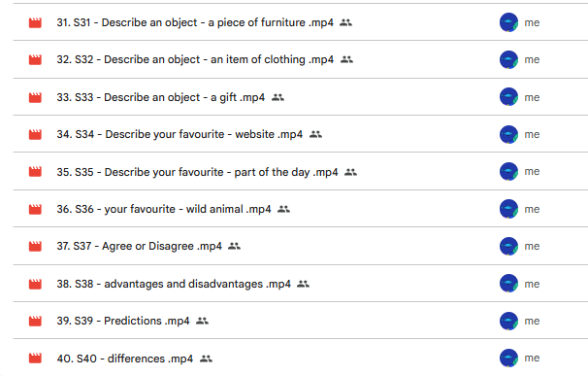Click shared icon beside S40 differences file
The height and width of the screenshot is (376, 588).
(x=206, y=359)
